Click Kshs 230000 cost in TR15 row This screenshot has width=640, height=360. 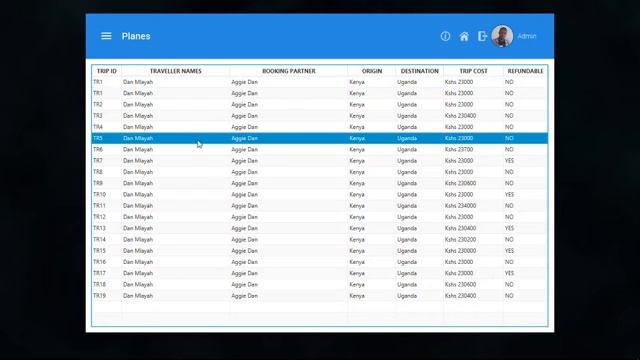pyautogui.click(x=460, y=251)
